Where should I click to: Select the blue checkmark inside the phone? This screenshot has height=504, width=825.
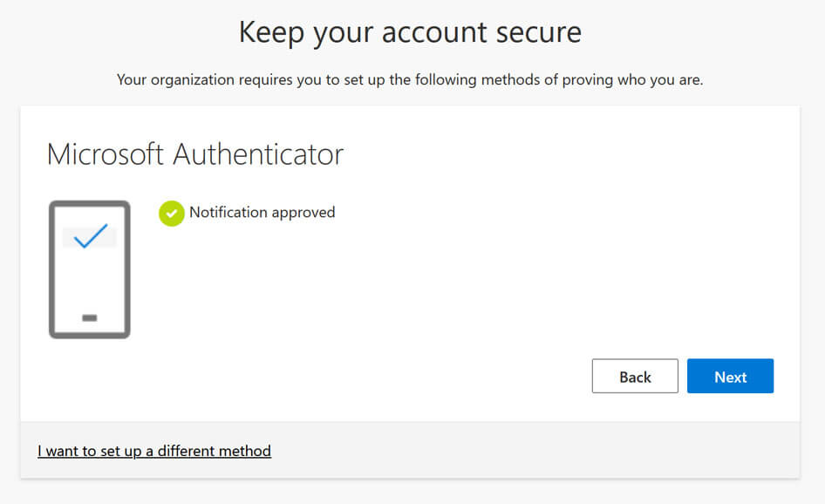pyautogui.click(x=91, y=235)
